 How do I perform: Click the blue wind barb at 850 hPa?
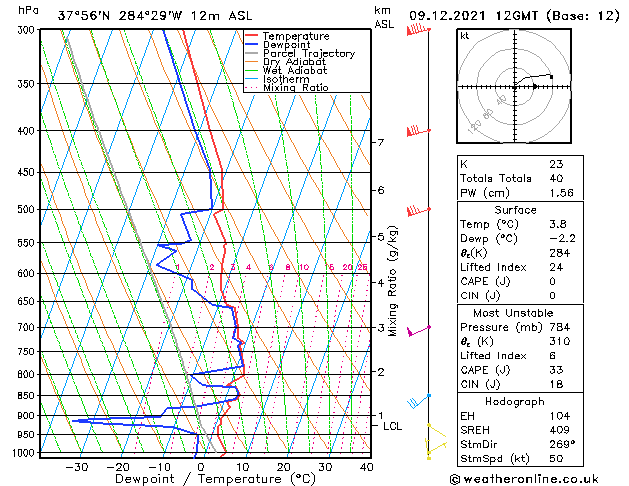418,401
